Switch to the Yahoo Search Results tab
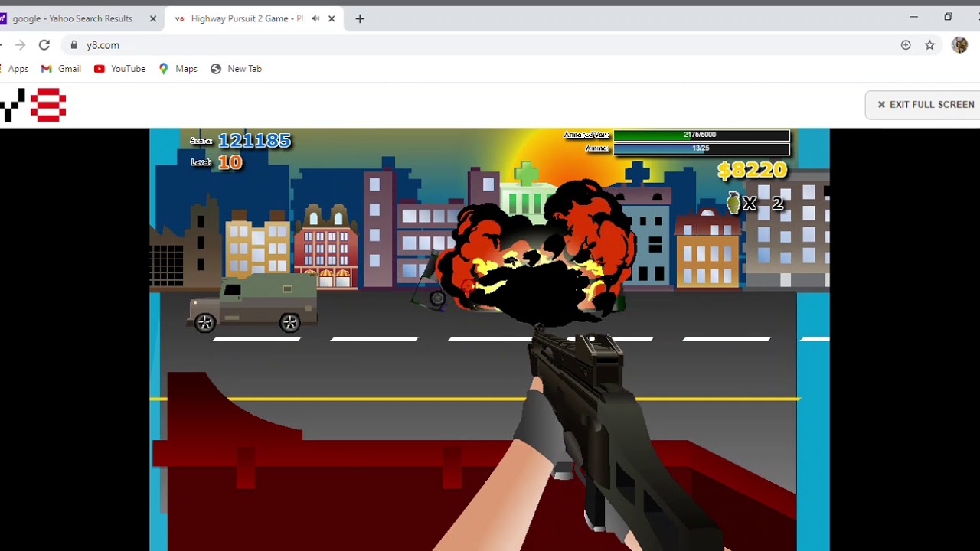 coord(73,18)
